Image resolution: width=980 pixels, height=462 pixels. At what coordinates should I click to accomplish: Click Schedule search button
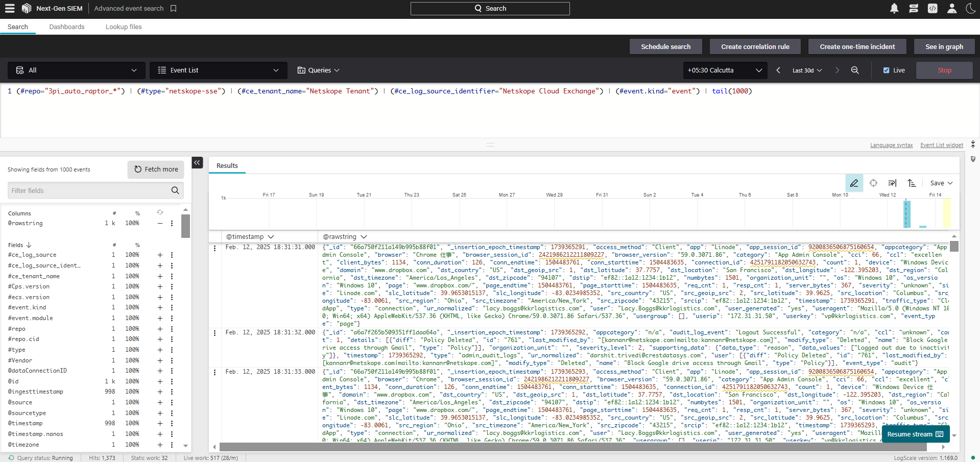[665, 46]
